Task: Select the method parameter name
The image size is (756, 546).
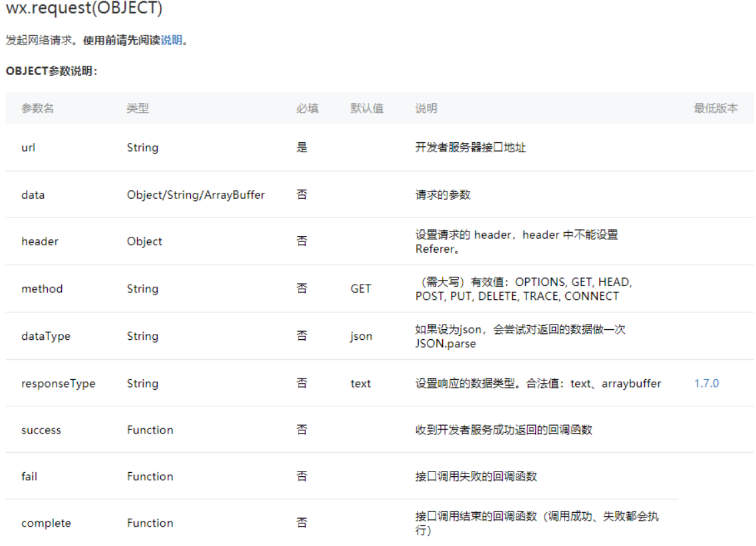Action: [x=42, y=289]
